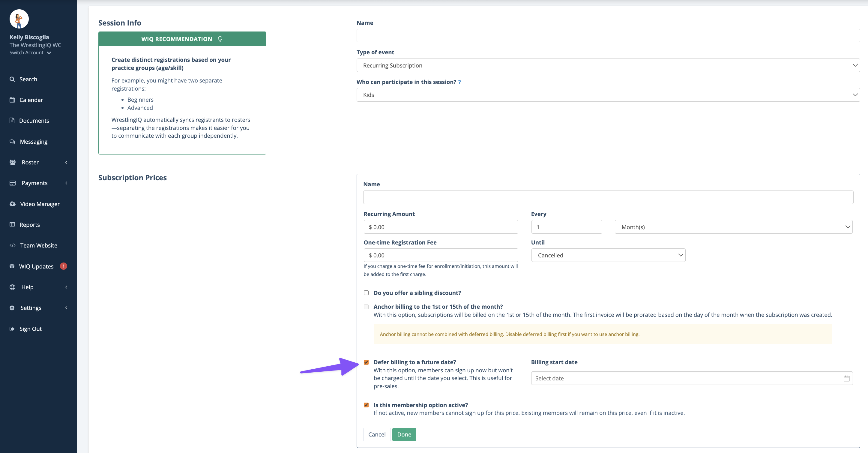Enable the sibling discount checkbox

click(366, 293)
